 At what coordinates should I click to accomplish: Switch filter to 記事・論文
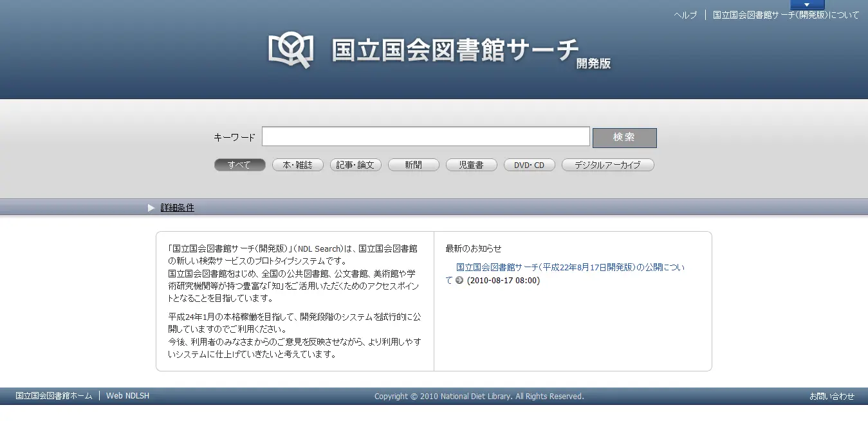355,165
